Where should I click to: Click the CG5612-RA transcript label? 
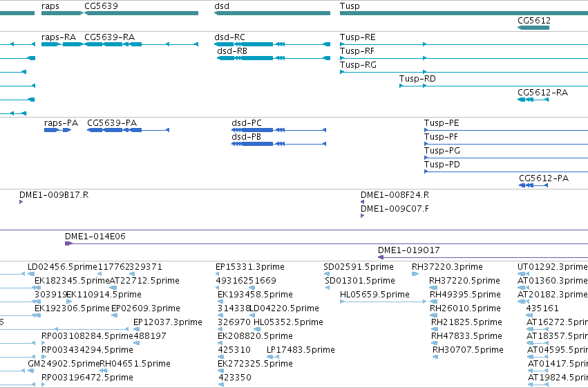point(542,93)
